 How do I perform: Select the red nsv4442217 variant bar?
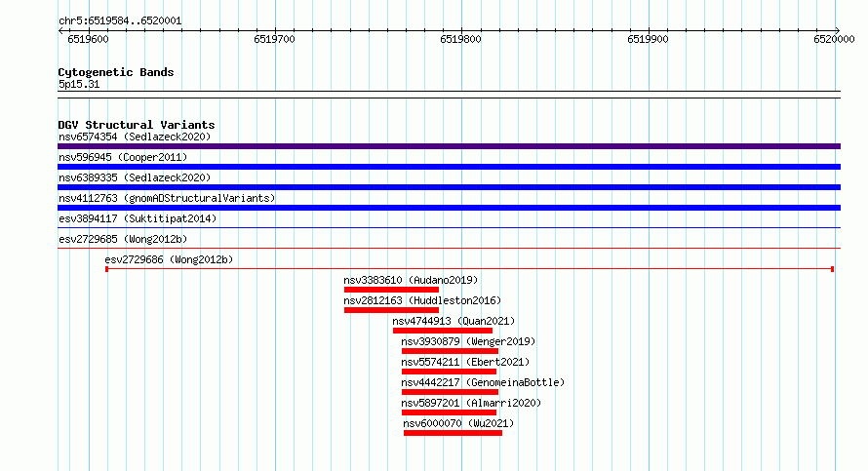pos(450,392)
